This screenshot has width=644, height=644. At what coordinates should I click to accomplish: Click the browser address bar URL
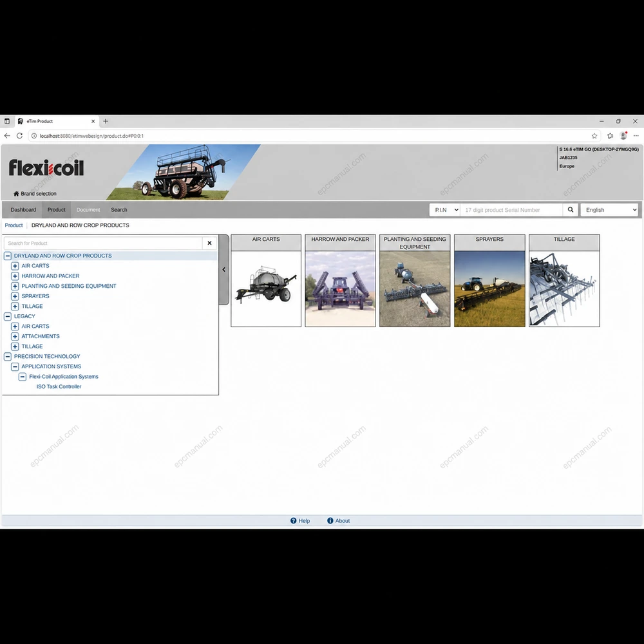click(x=91, y=136)
